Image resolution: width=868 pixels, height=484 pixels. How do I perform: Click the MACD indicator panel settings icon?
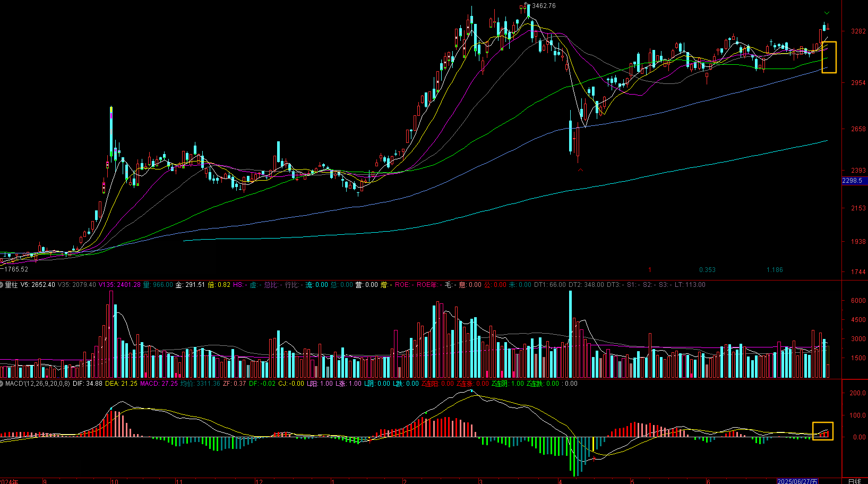[2, 384]
